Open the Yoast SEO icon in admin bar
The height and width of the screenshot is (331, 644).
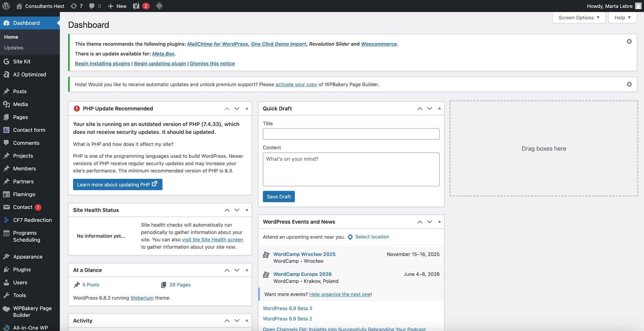click(x=136, y=6)
